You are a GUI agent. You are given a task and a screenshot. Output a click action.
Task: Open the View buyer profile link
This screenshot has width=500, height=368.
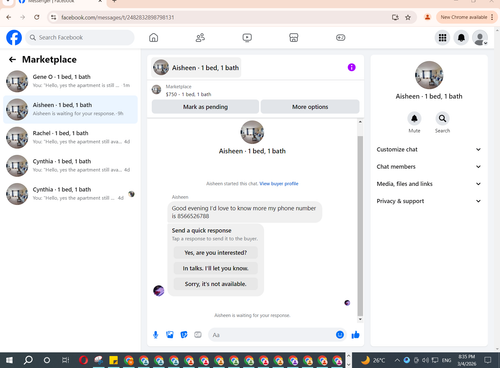coord(279,184)
